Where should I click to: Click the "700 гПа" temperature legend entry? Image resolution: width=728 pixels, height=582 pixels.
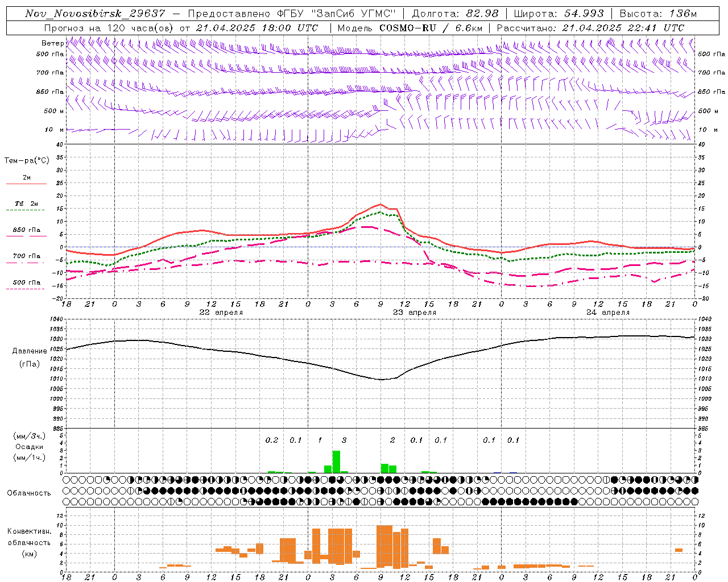point(27,256)
